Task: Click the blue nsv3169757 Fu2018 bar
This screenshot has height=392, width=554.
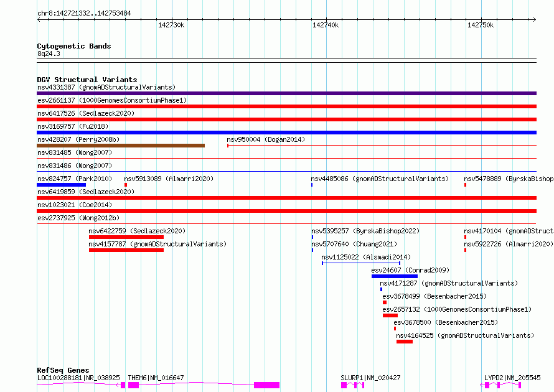Action: pos(286,133)
